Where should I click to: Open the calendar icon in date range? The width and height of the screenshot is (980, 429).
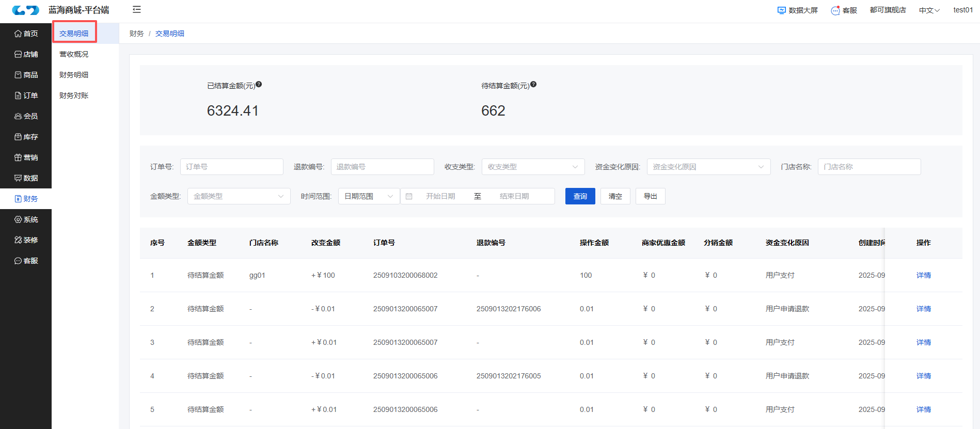click(409, 196)
